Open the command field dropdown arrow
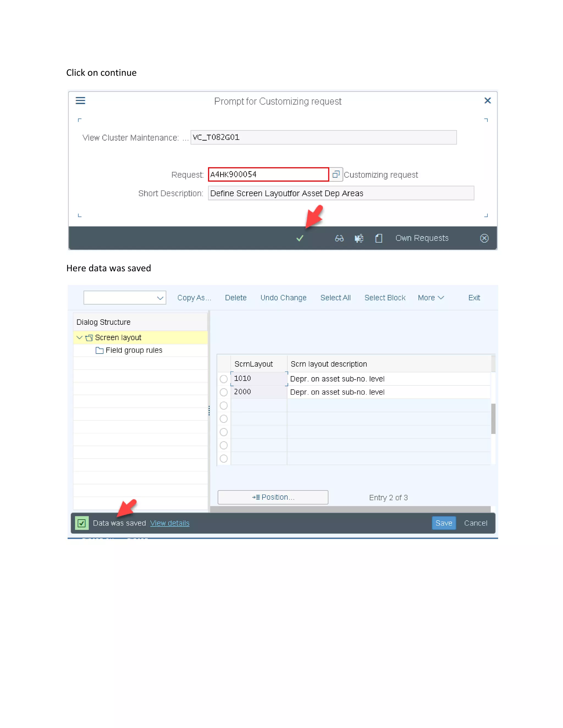563x728 pixels. pyautogui.click(x=160, y=298)
